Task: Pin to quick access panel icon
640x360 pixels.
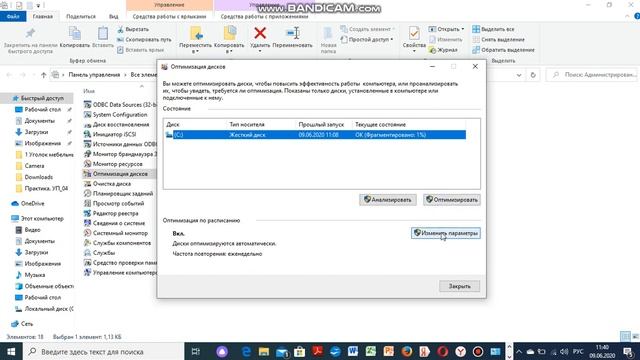Action: coord(30,33)
